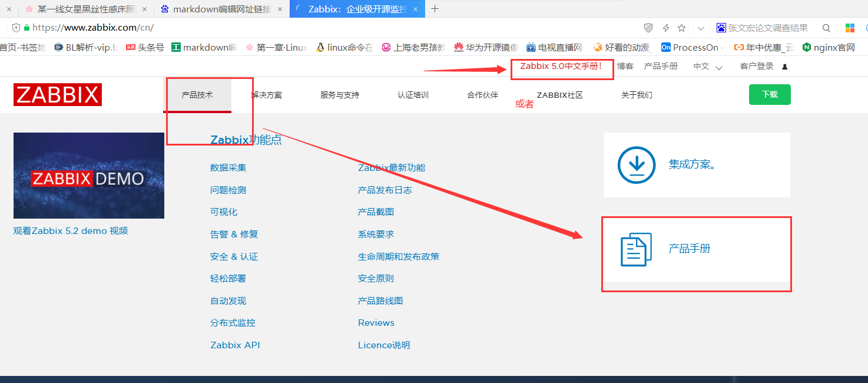Click the Zabbix 5.0中文手册 link

[x=562, y=66]
